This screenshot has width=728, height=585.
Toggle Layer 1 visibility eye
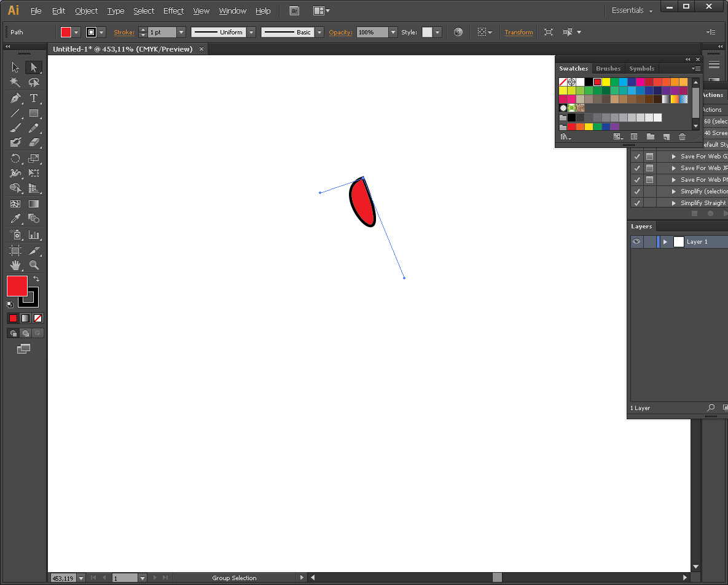tap(636, 242)
